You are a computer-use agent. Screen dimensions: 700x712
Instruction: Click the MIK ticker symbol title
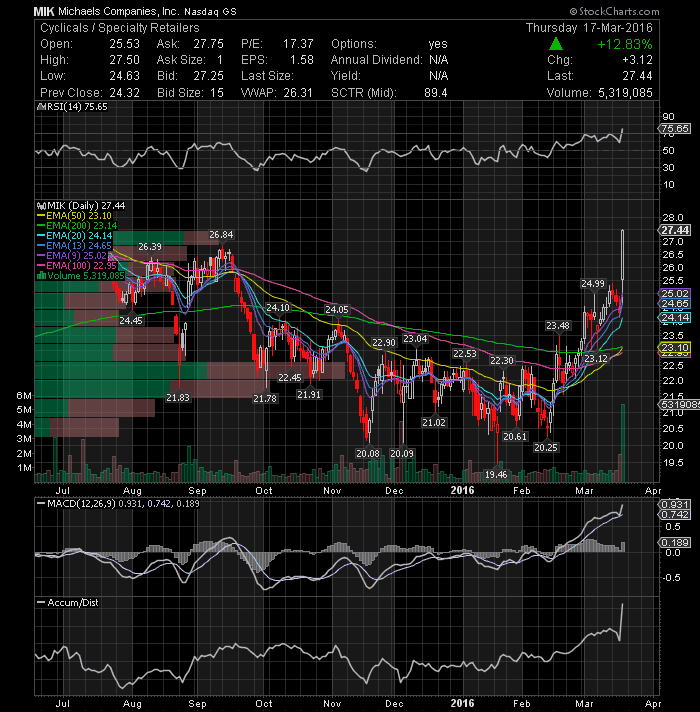tap(44, 12)
